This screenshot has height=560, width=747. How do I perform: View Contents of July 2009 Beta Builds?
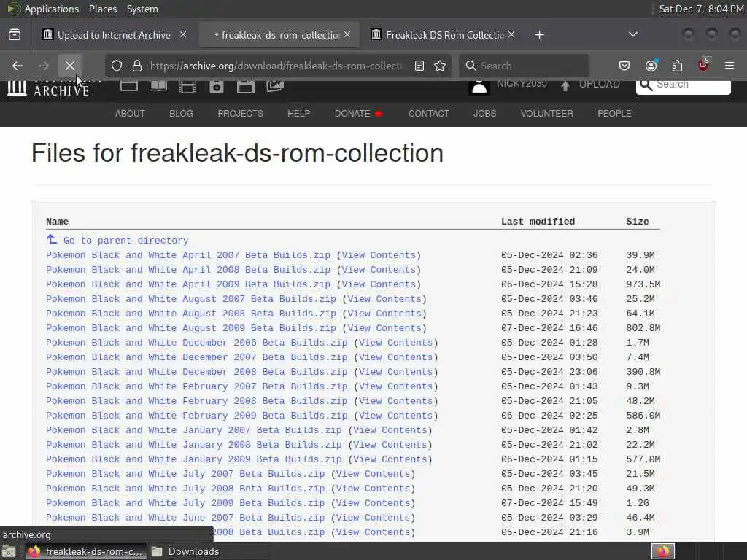[373, 503]
